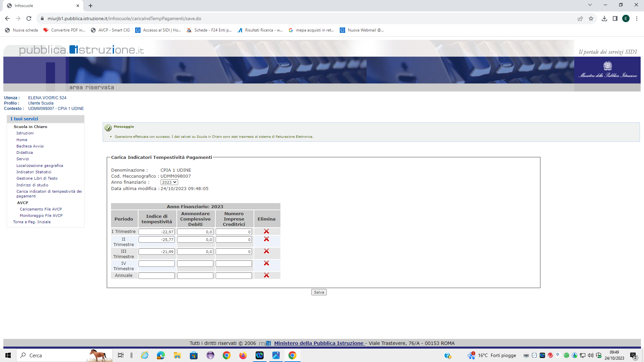644x362 pixels.
Task: Click red X for III Trimestre row
Action: (266, 251)
